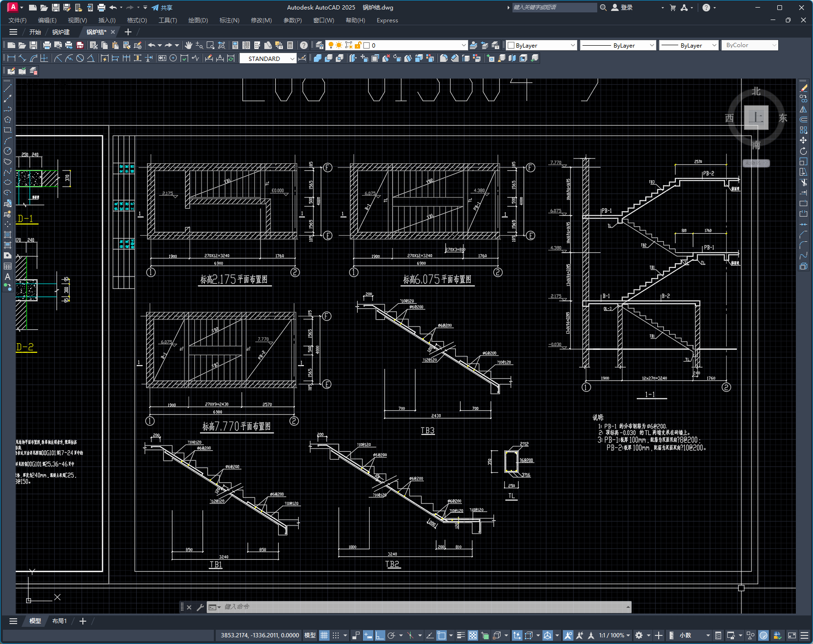This screenshot has width=813, height=644.
Task: Select the Mirror tool in right toolbar
Action: 803,109
